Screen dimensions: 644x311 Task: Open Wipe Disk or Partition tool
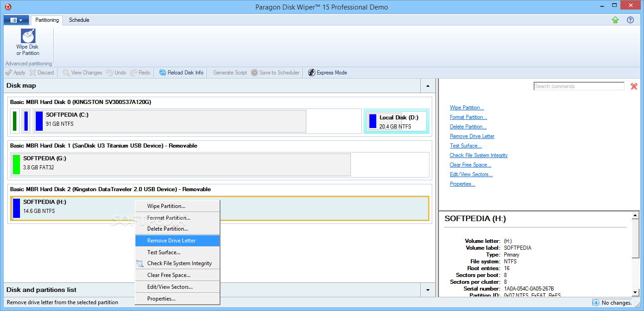pyautogui.click(x=28, y=43)
